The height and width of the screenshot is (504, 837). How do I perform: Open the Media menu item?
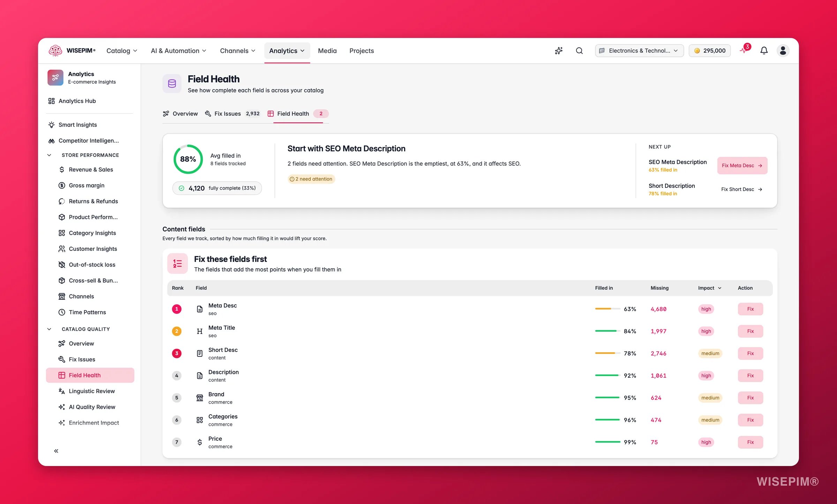point(327,51)
